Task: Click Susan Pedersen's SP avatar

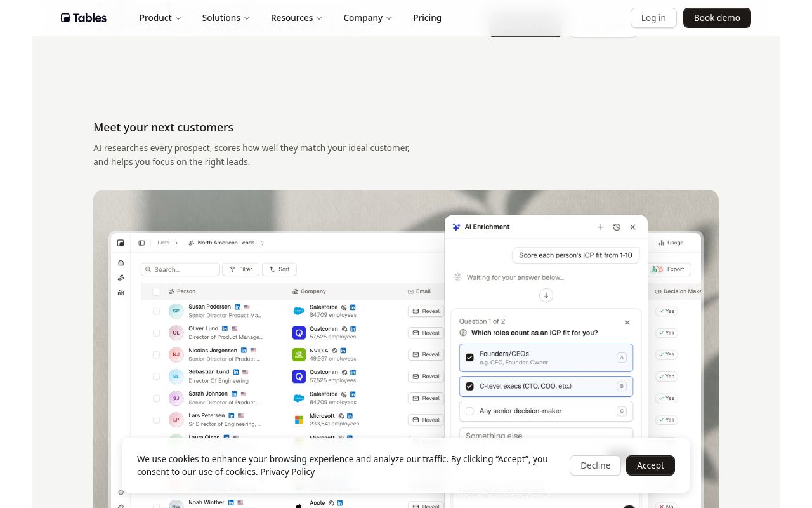Action: click(176, 311)
